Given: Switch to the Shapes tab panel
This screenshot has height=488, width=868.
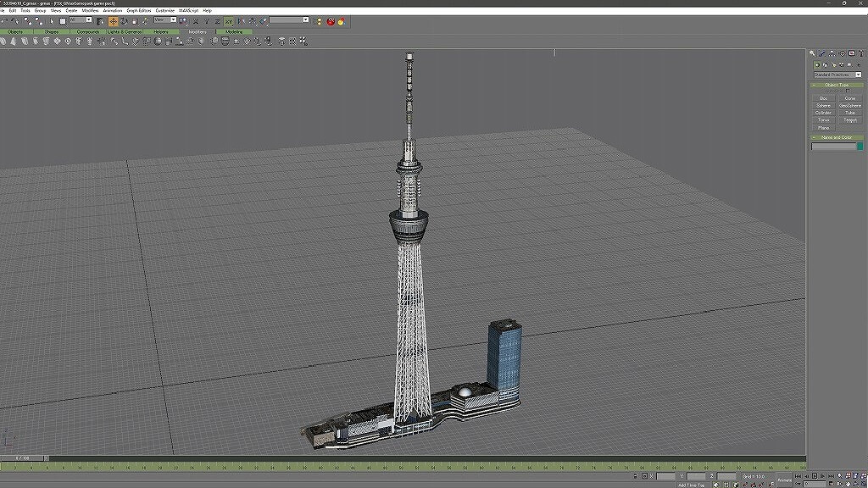Looking at the screenshot, I should (52, 31).
